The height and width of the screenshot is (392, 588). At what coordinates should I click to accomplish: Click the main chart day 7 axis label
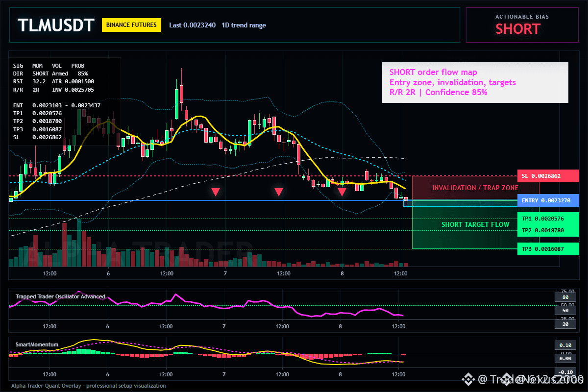point(225,273)
